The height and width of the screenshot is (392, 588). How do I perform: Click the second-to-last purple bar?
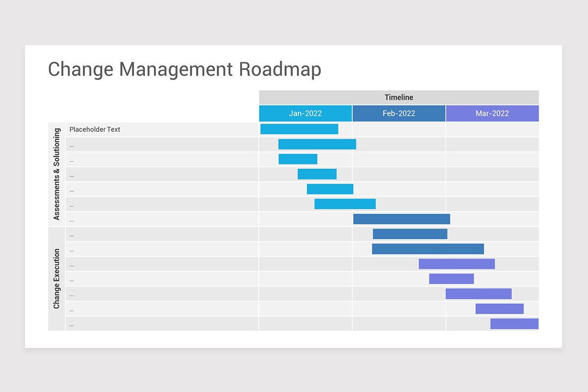pos(499,309)
